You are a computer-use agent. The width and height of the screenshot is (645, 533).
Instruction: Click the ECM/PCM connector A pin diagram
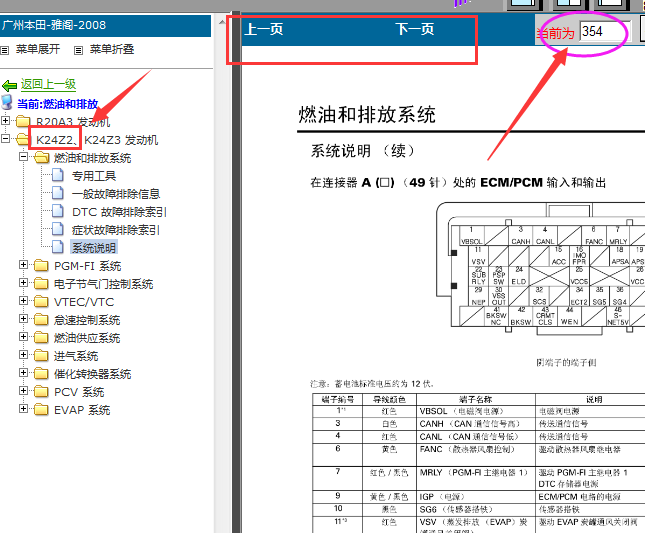[541, 268]
